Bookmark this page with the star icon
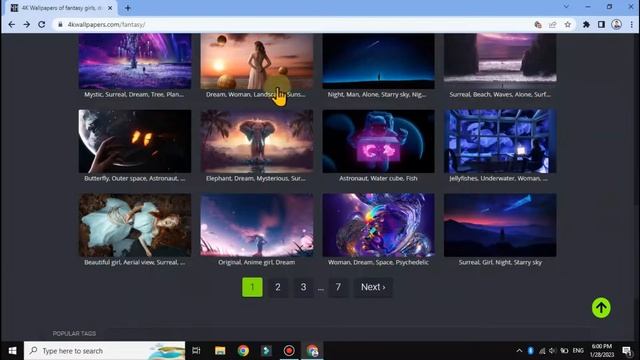The width and height of the screenshot is (640, 360). pos(567,24)
